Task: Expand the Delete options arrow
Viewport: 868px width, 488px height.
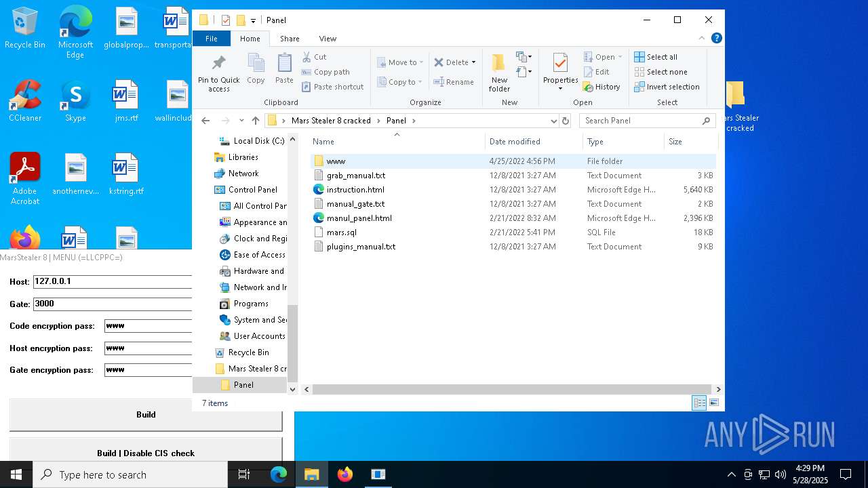Action: pyautogui.click(x=473, y=62)
